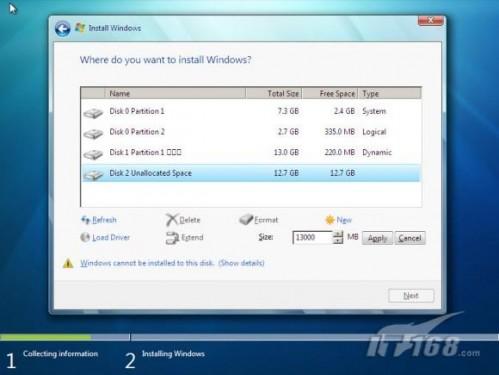Click the 13.0 GB total size cell
The image size is (499, 375).
286,153
